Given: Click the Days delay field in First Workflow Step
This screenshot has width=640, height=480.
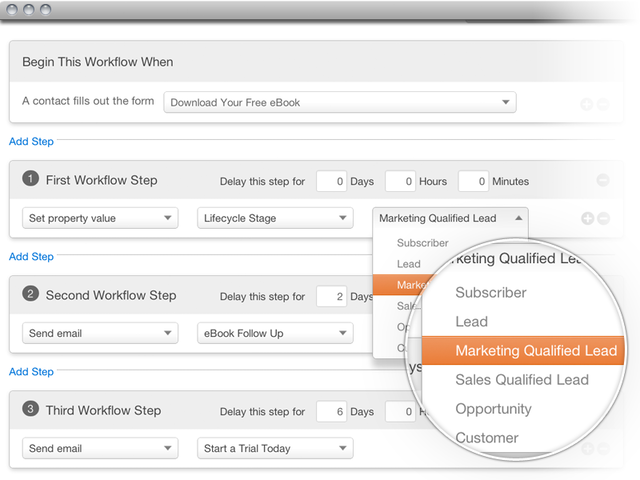Looking at the screenshot, I should pyautogui.click(x=331, y=181).
